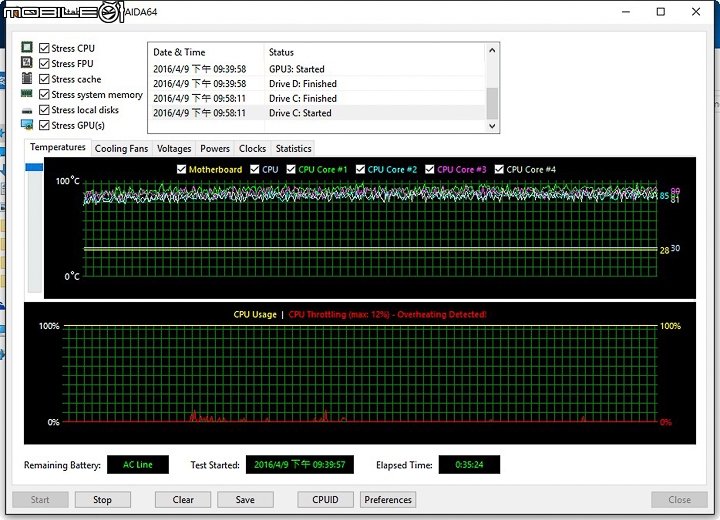
Task: Click the Status column header
Action: [x=374, y=52]
